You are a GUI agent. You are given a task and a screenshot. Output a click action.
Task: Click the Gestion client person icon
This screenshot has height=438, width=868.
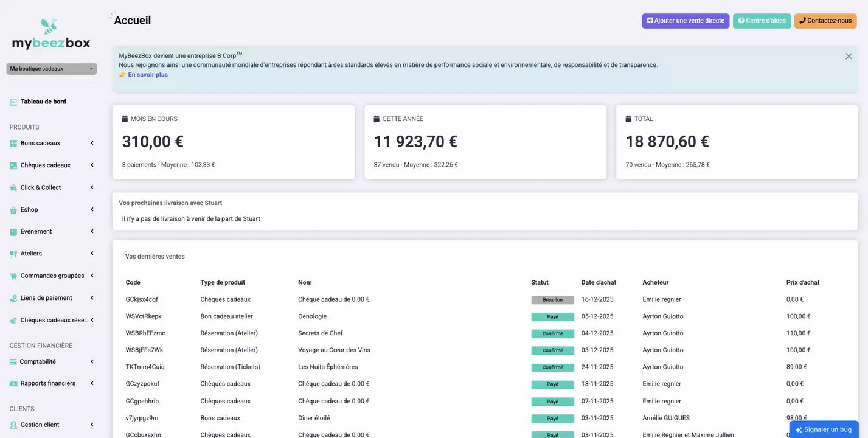point(13,425)
